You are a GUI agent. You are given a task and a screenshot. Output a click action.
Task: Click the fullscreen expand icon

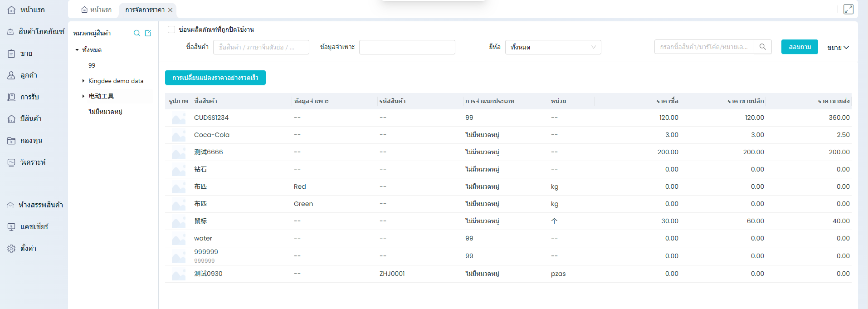(x=848, y=10)
